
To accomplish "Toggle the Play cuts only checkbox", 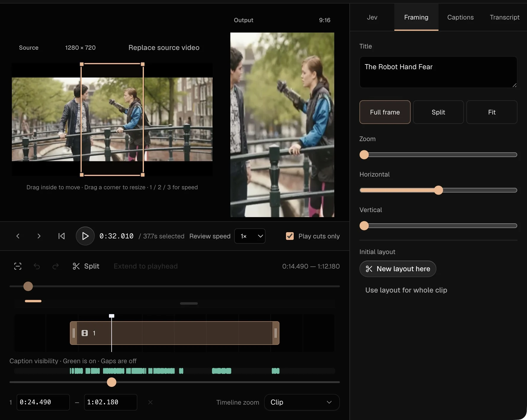I will coord(290,236).
